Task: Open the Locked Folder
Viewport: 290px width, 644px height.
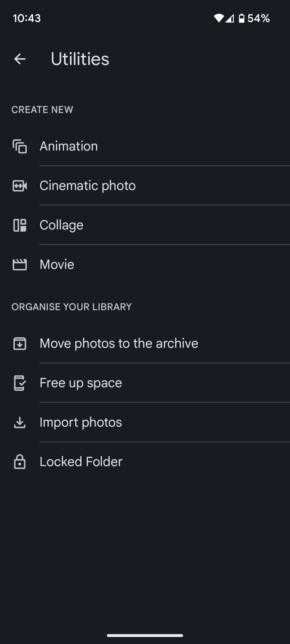Action: [81, 462]
